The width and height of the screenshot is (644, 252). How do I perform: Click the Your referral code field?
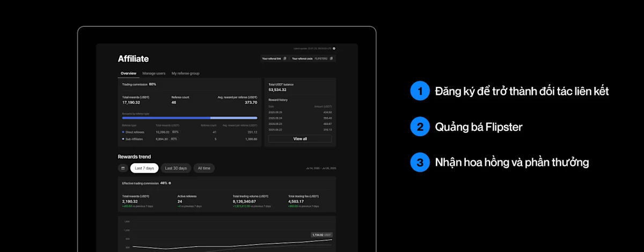313,58
